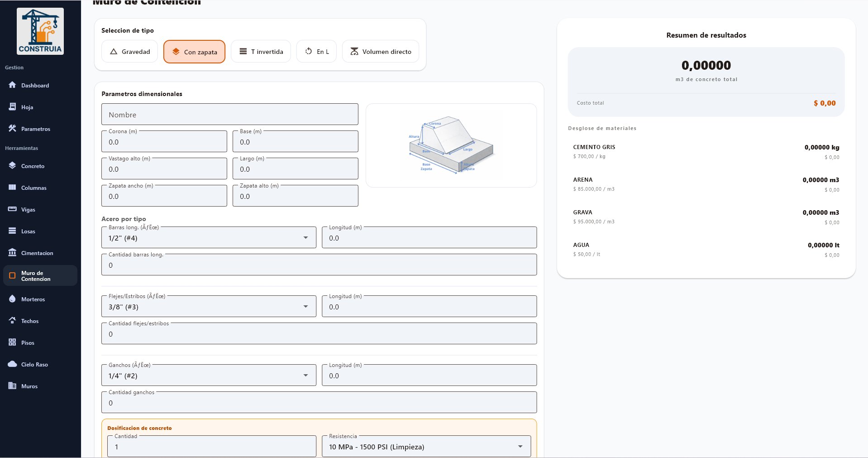Click the Nombre text field
This screenshot has width=868, height=458.
point(229,115)
